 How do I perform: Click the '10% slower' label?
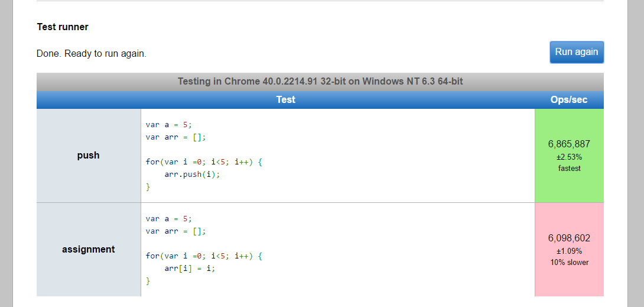coord(569,263)
